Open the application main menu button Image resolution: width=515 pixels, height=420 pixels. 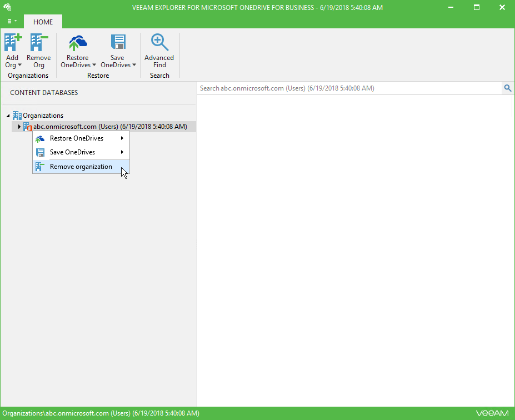pyautogui.click(x=12, y=21)
